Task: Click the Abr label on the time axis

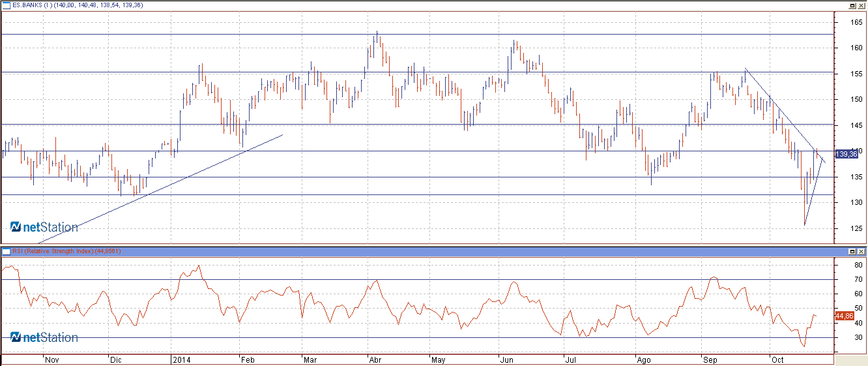Action: [375, 359]
